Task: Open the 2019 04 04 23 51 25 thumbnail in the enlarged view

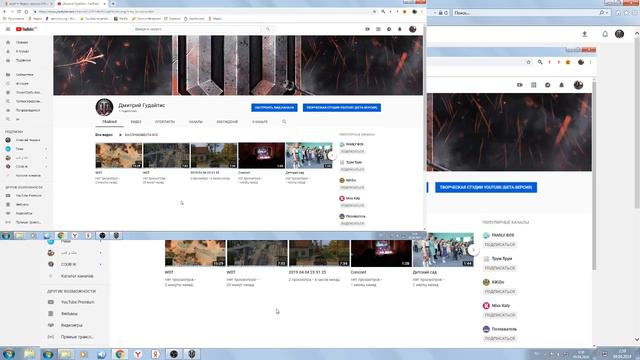Action: (x=319, y=253)
